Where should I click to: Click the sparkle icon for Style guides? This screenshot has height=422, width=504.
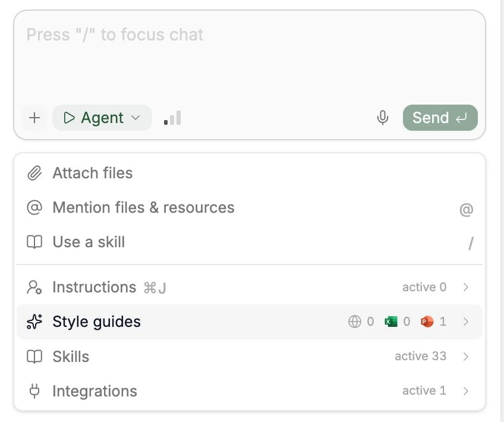click(34, 322)
